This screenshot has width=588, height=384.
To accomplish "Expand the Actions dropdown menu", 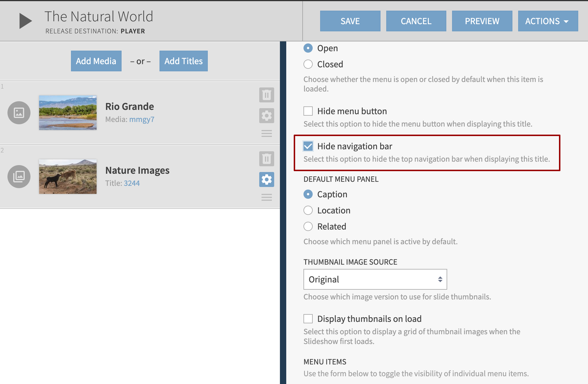I will [x=548, y=21].
